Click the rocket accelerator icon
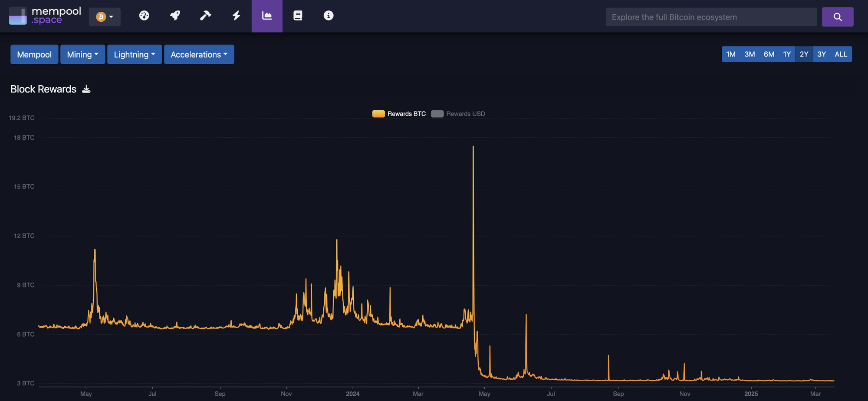This screenshot has width=868, height=401. point(175,16)
